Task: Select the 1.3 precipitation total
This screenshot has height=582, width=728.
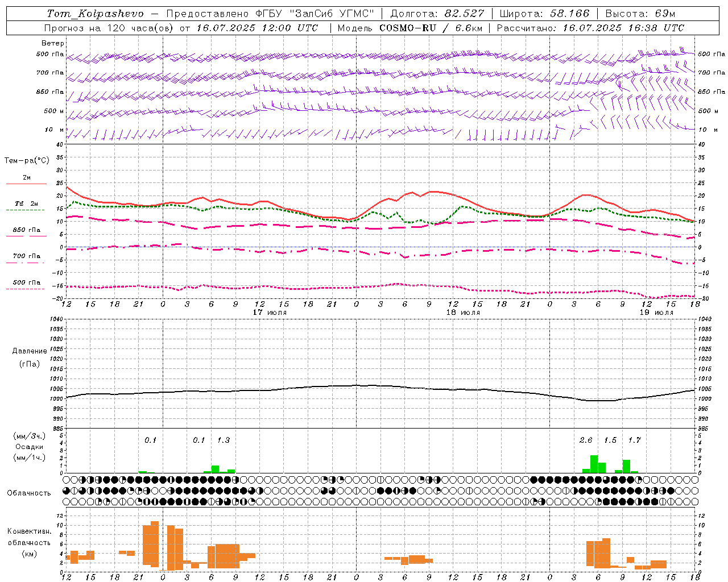Action: click(x=224, y=440)
